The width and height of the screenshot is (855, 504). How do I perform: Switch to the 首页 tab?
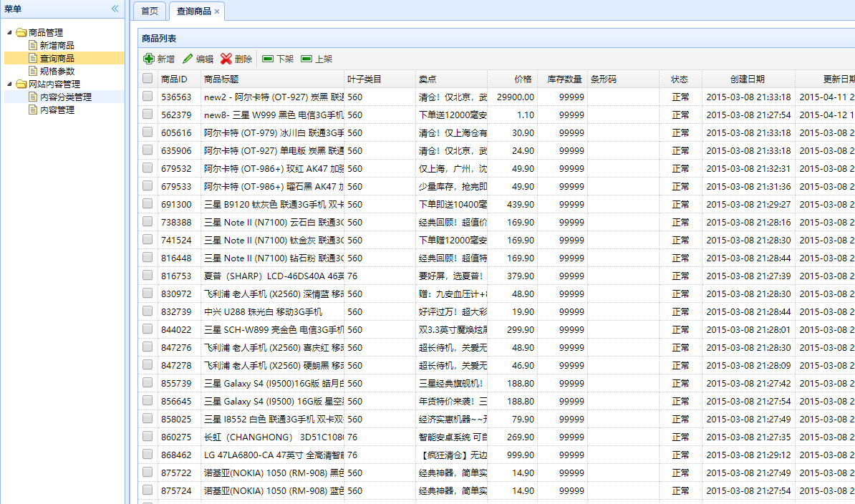pyautogui.click(x=150, y=11)
